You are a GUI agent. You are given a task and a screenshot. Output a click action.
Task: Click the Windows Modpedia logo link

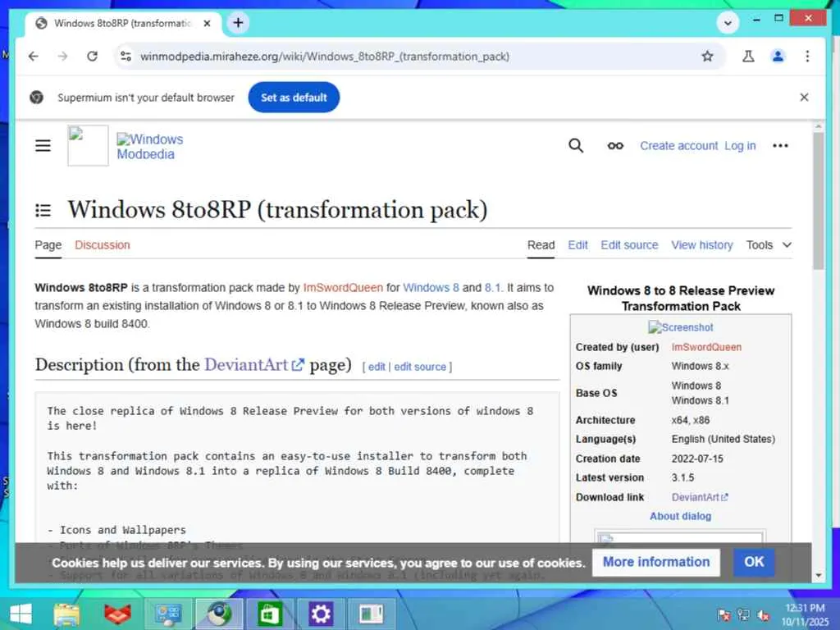149,146
